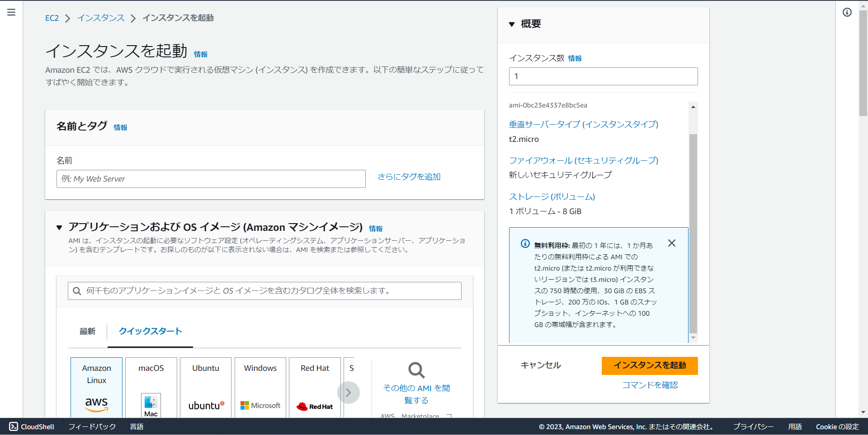Click the main page vertical scrollbar thumb
This screenshot has height=435, width=868.
(863, 63)
